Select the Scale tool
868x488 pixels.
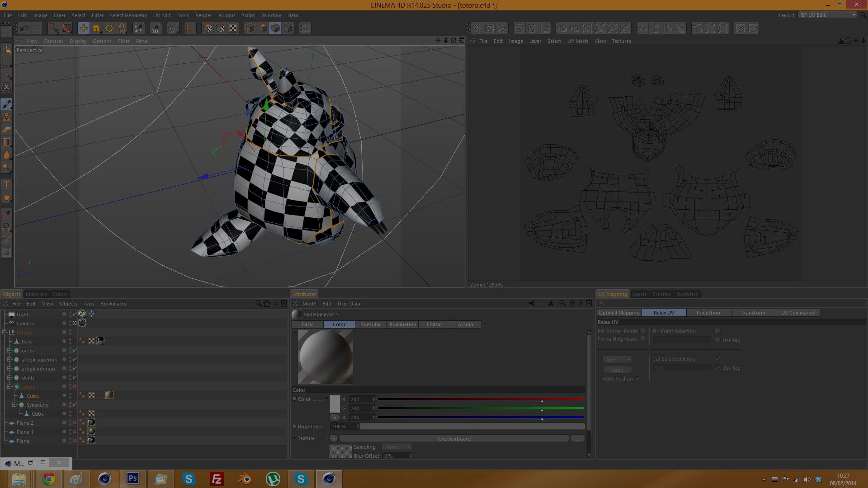[x=96, y=28]
